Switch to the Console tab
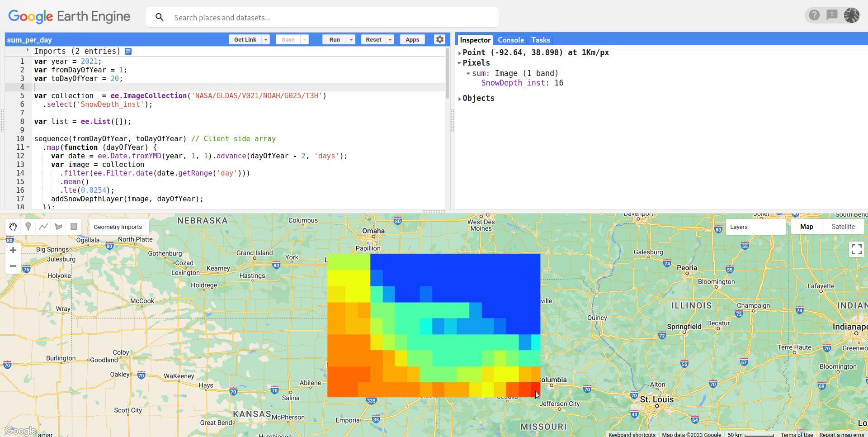 click(x=511, y=40)
